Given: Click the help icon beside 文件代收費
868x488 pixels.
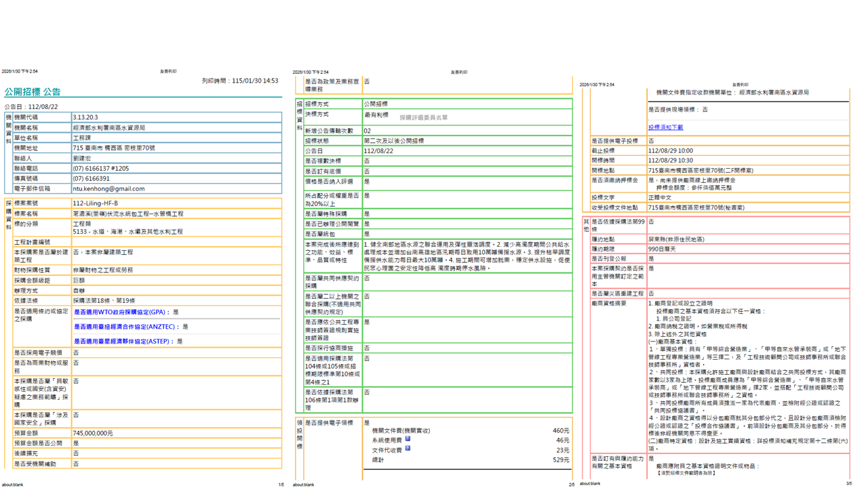Looking at the screenshot, I should point(408,449).
